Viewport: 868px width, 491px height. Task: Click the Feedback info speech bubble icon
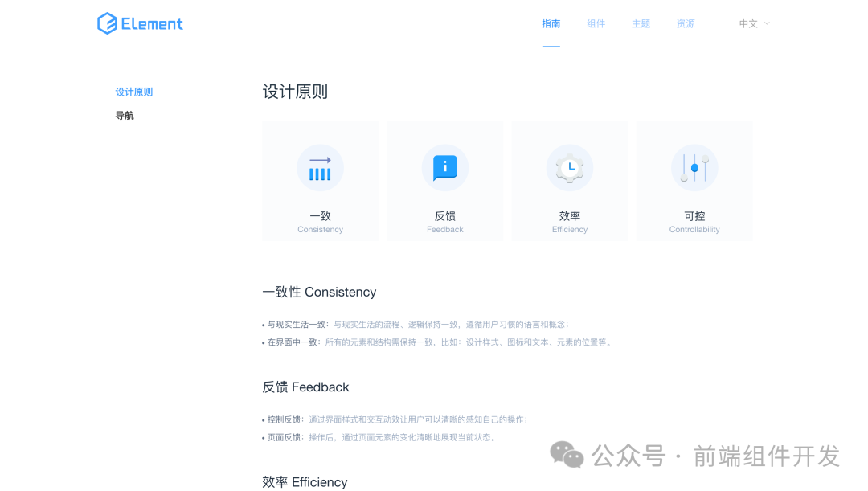click(444, 167)
